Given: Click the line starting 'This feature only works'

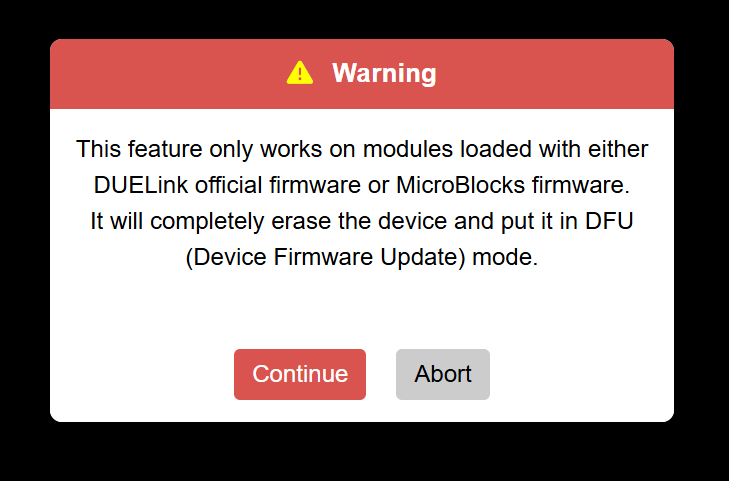Looking at the screenshot, I should [362, 151].
